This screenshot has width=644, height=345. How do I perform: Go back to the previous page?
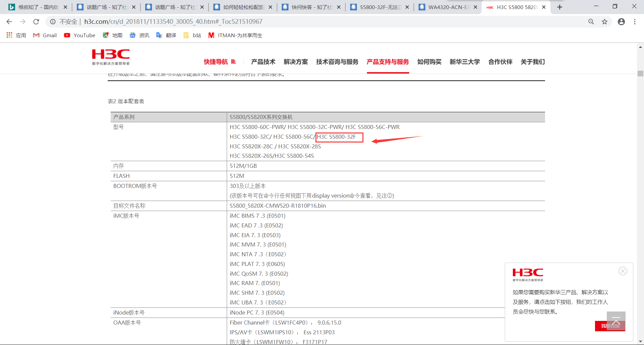tap(9, 22)
